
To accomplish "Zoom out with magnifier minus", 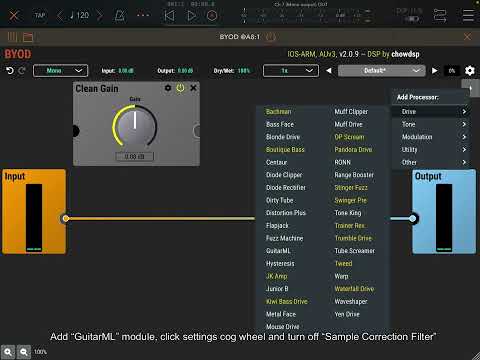I will click(x=24, y=352).
